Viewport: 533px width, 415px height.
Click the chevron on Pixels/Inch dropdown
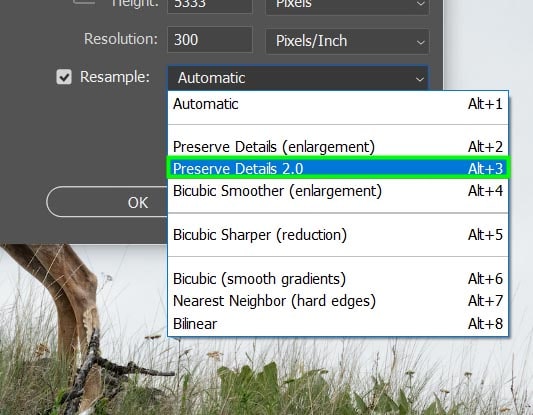click(420, 42)
